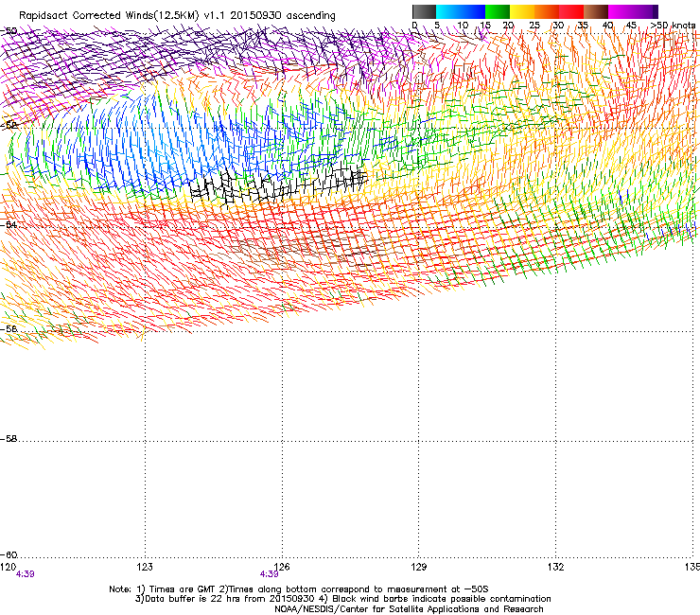Click the '40' legend scale number

click(607, 26)
